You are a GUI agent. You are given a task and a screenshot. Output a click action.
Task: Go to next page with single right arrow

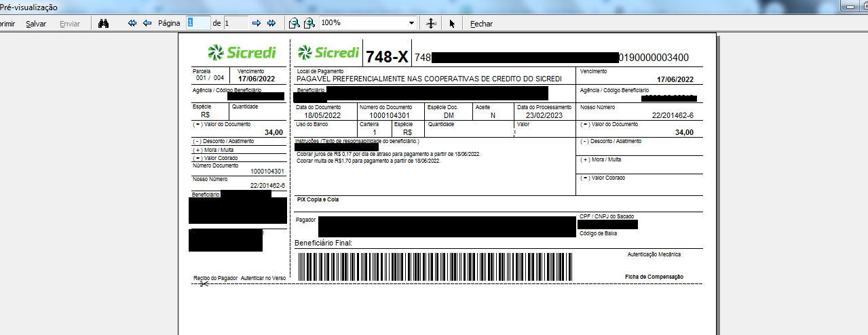click(257, 23)
